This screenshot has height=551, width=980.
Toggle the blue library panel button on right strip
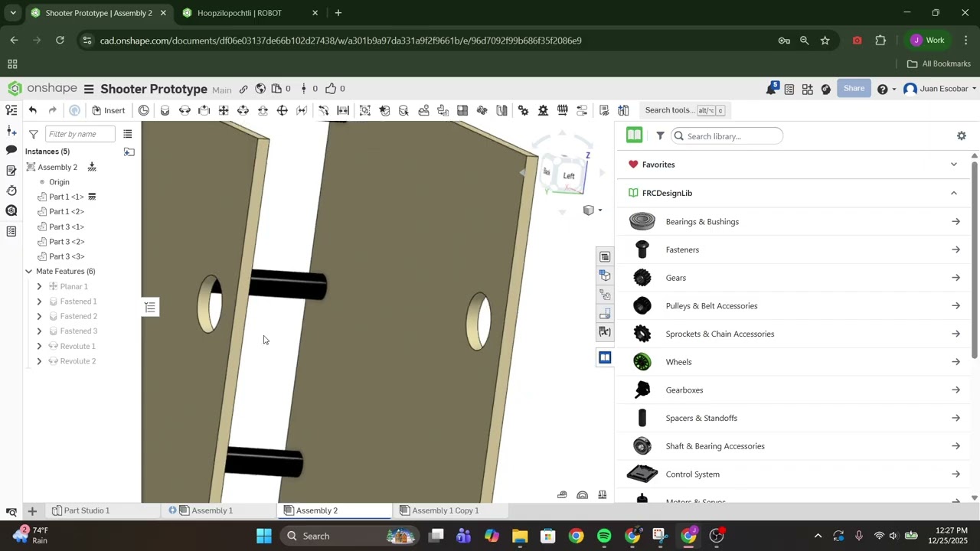(604, 357)
